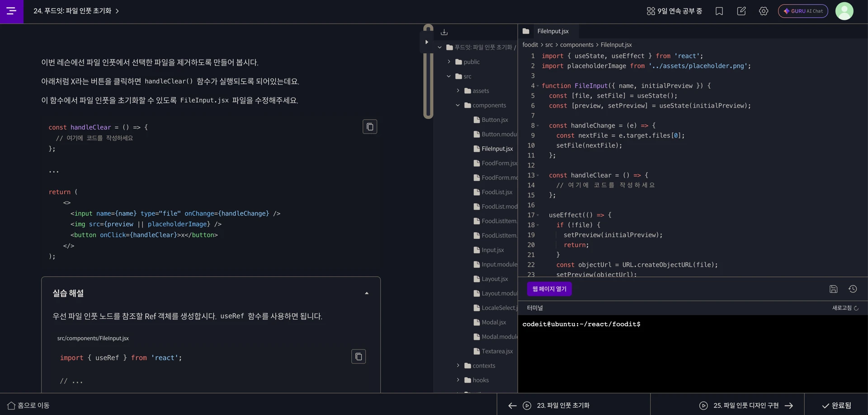Click 9일 연속 공부 중 streak indicator
The image size is (868, 415).
pyautogui.click(x=674, y=11)
